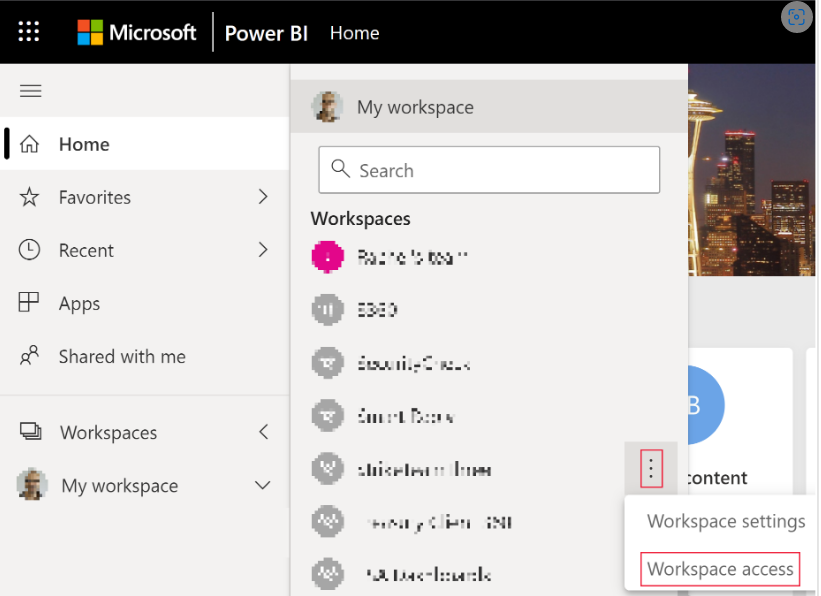Choose Workspace settings from context menu
This screenshot has width=821, height=596.
(x=726, y=521)
